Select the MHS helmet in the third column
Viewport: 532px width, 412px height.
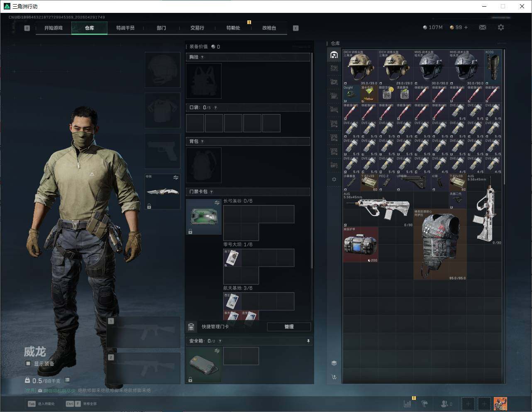tap(431, 67)
